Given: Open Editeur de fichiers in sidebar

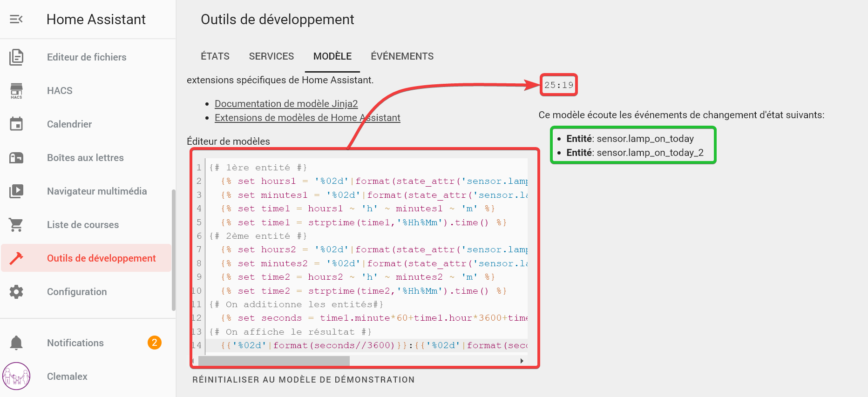Looking at the screenshot, I should click(87, 57).
